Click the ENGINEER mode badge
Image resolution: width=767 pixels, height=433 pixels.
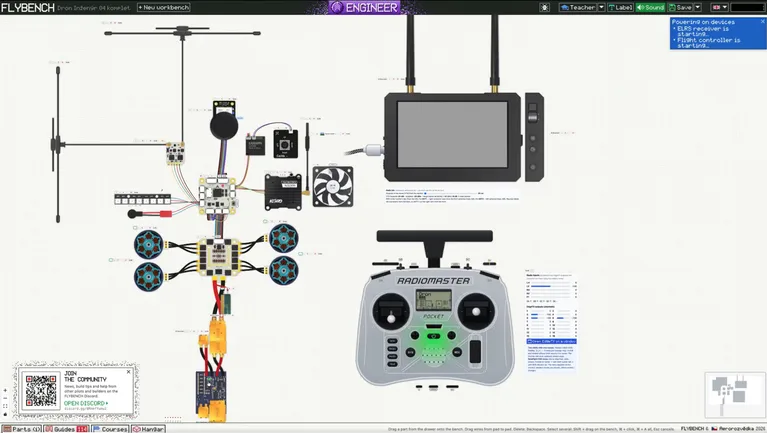coord(364,7)
